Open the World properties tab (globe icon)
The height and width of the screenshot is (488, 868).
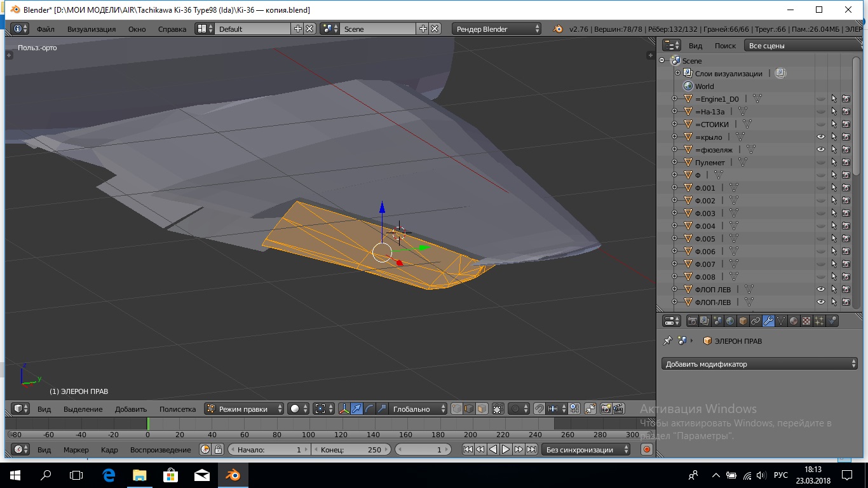click(730, 322)
